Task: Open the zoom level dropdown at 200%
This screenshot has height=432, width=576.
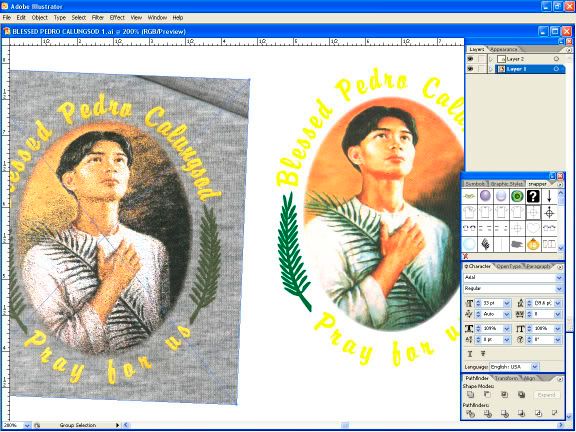Action: (27, 425)
